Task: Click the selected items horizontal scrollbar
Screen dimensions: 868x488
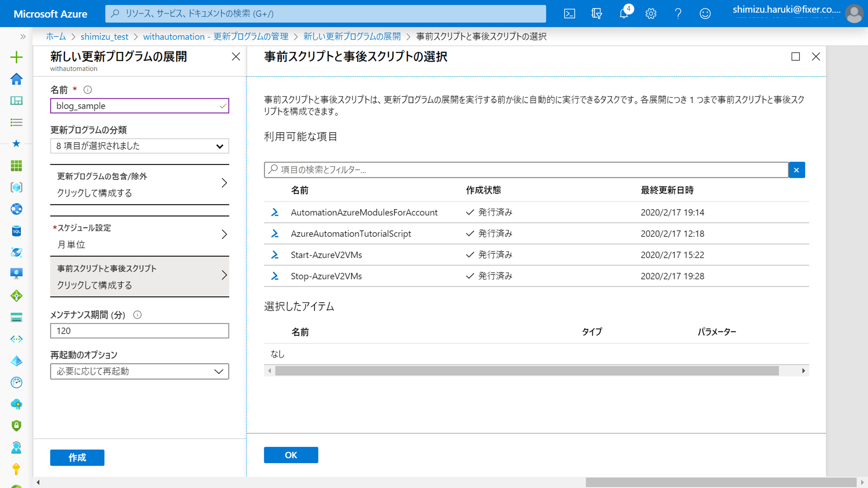Action: pos(526,371)
